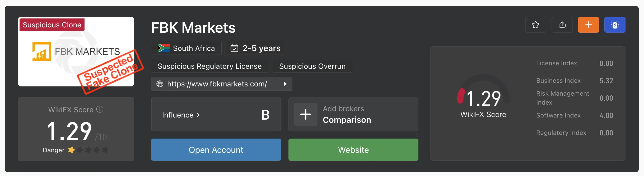Click the calendar icon near 2-5 years
The height and width of the screenshot is (176, 644).
(234, 48)
